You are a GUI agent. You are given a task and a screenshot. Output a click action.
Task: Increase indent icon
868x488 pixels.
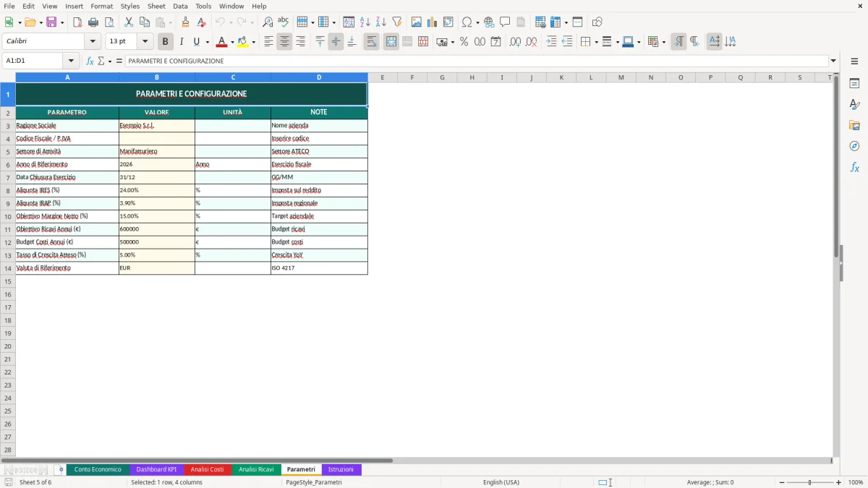pyautogui.click(x=551, y=42)
